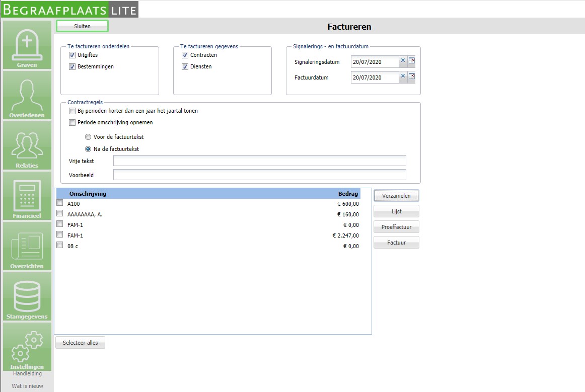
Task: Select 'Na de factuurtekst' radio button
Action: coord(88,149)
